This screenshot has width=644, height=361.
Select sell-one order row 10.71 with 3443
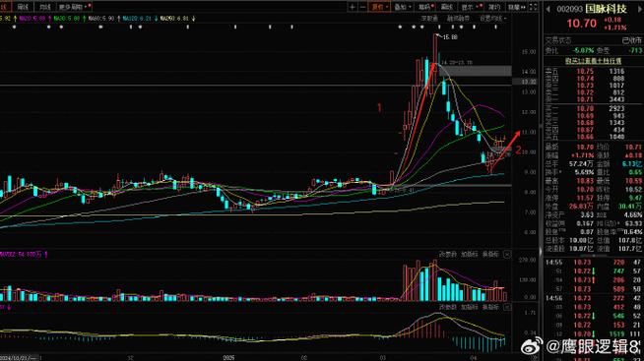point(593,99)
